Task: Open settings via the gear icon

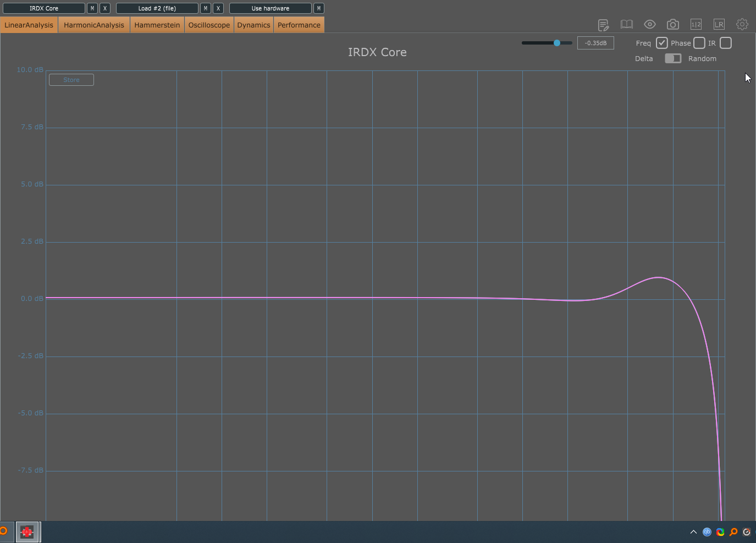Action: [x=742, y=24]
